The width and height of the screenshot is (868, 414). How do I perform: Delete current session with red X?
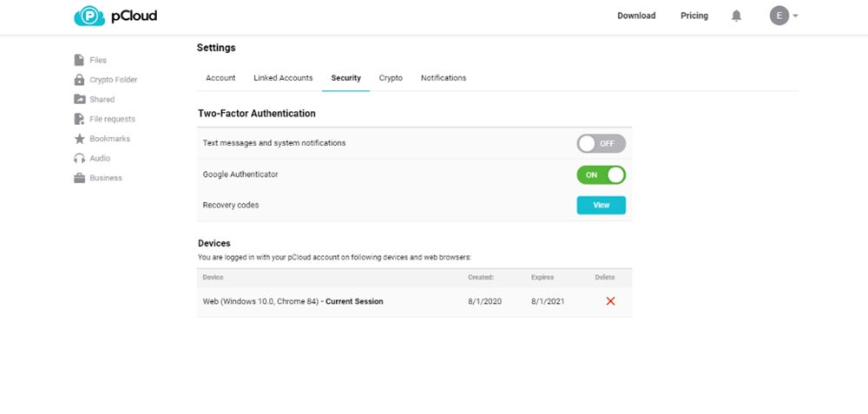pos(610,301)
